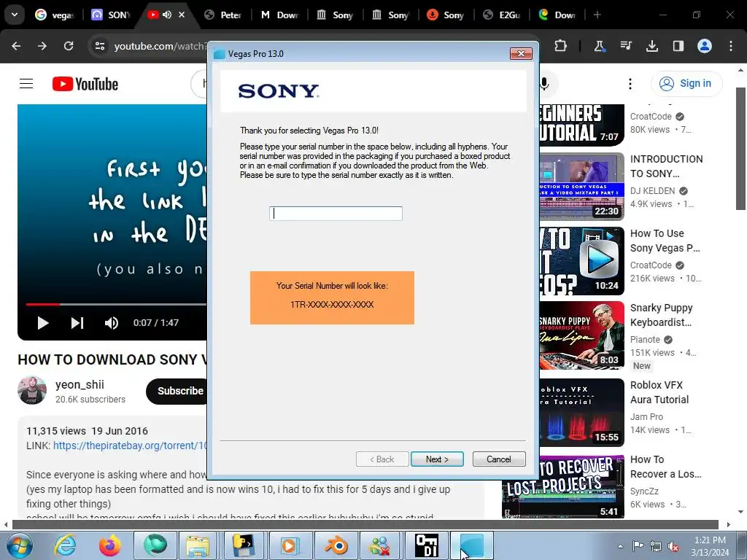Switch to the E2Gu tab
The width and height of the screenshot is (747, 560).
[x=501, y=15]
